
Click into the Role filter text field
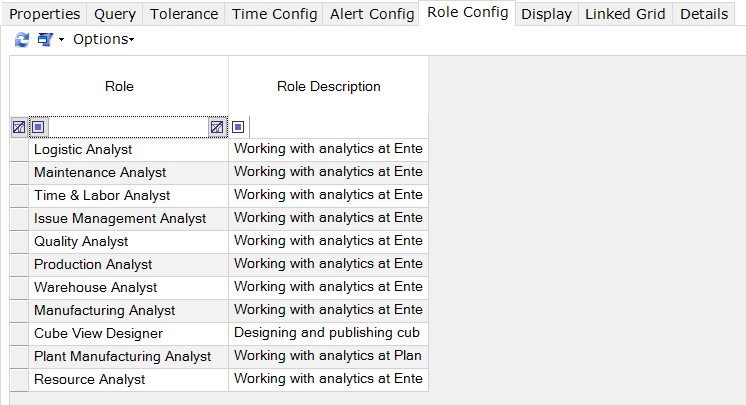(x=128, y=127)
